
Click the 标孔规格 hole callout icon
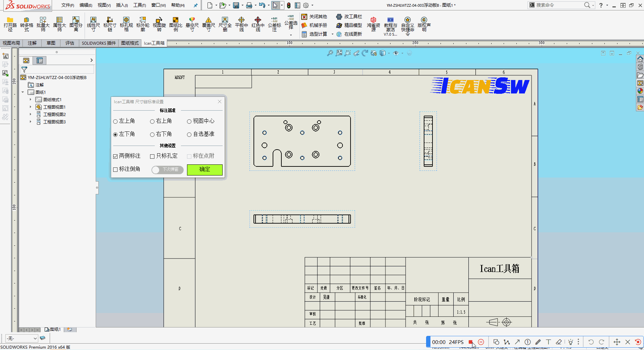click(x=126, y=20)
